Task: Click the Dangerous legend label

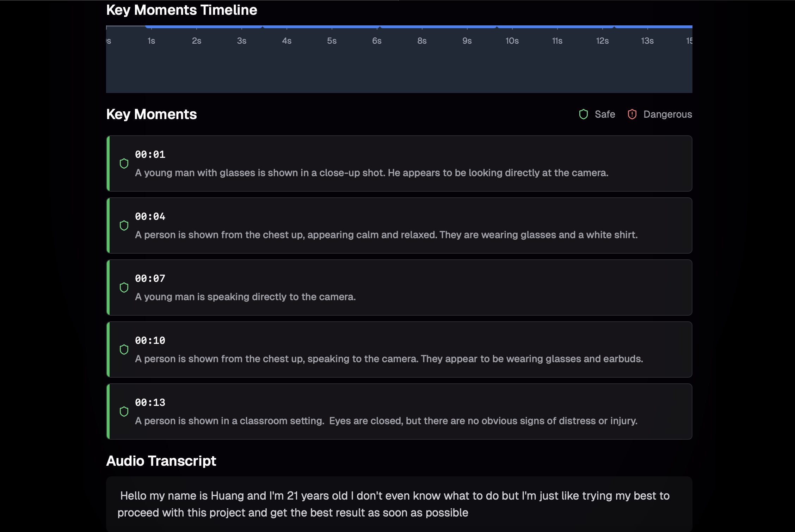Action: 668,114
